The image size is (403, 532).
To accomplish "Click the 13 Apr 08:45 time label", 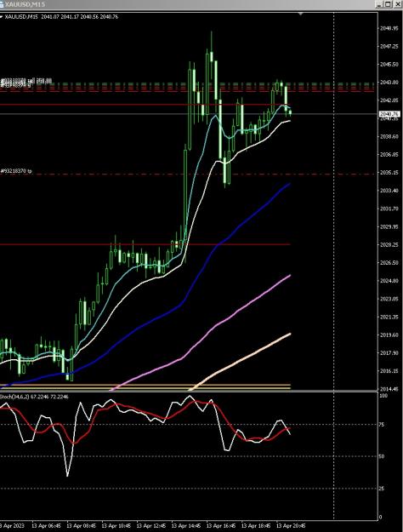I will 82,525.
